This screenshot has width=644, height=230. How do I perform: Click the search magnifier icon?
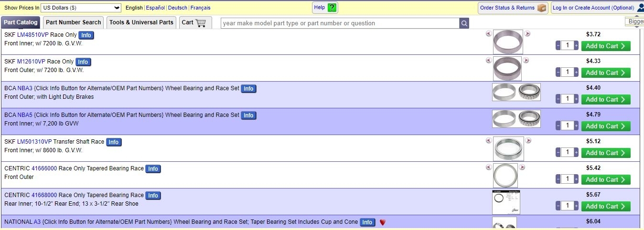coord(464,23)
